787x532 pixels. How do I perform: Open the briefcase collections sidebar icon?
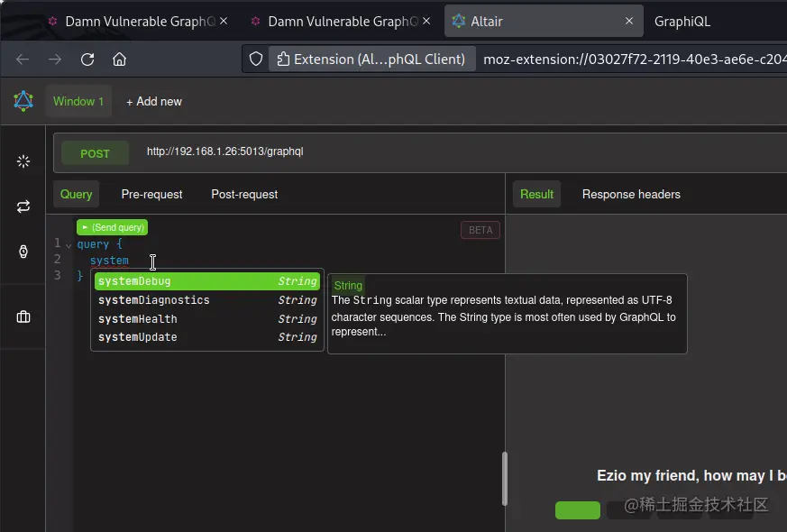[x=23, y=316]
